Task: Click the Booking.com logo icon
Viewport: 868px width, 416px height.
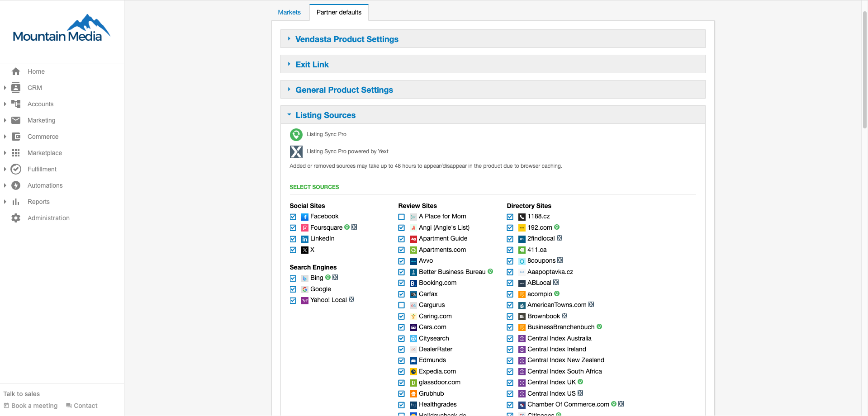Action: 413,284
